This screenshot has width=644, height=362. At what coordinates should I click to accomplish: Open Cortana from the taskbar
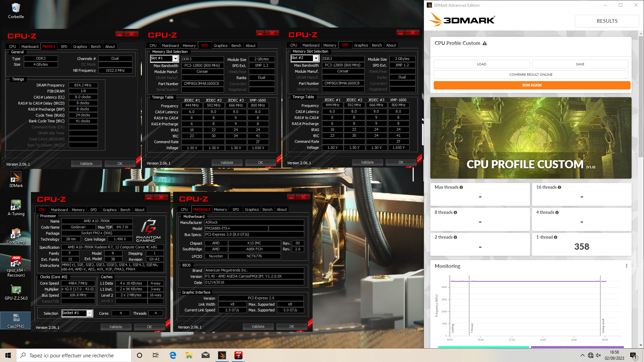tap(140, 355)
